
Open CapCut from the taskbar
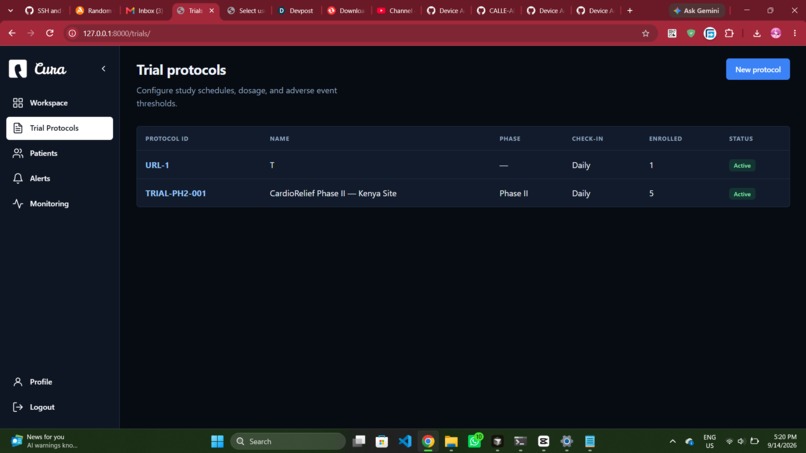[x=543, y=441]
